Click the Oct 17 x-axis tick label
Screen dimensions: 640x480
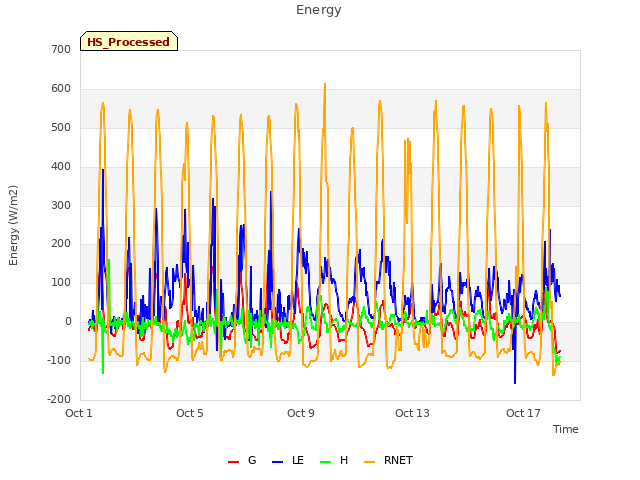[x=523, y=413]
